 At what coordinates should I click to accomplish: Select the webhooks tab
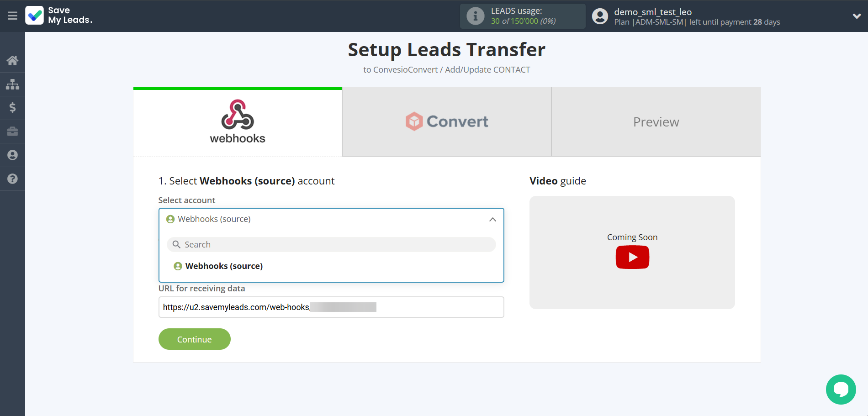[238, 122]
